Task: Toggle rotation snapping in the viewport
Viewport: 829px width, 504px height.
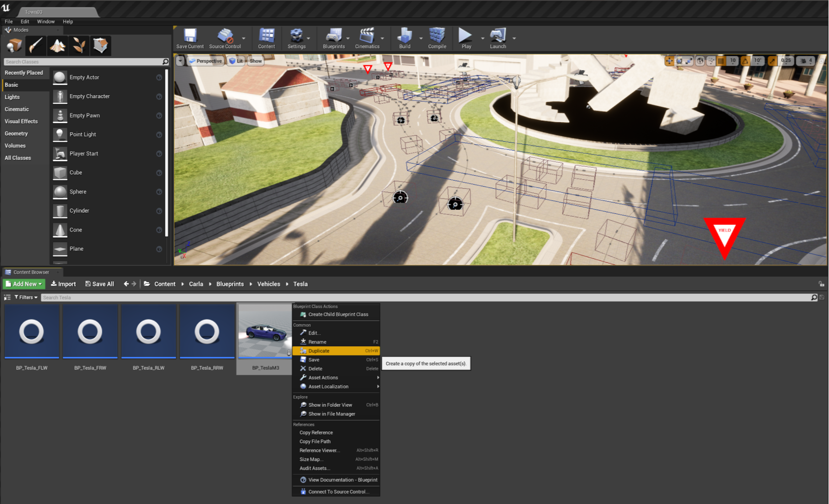Action: (745, 61)
